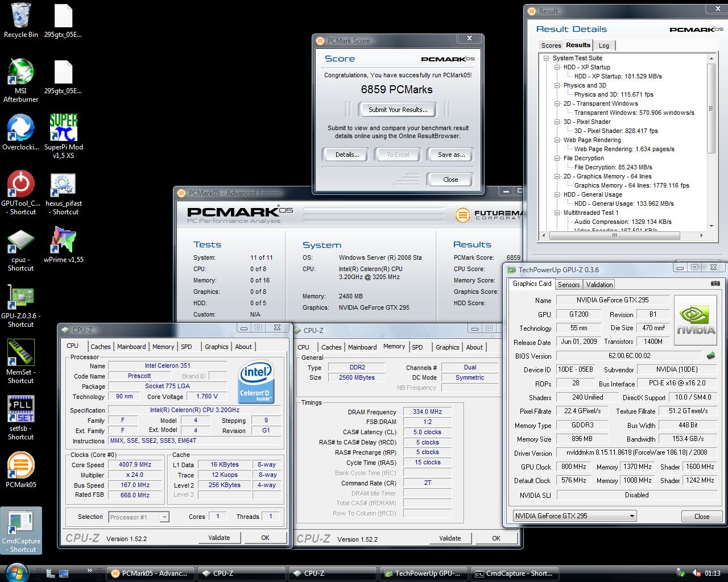Image resolution: width=728 pixels, height=582 pixels.
Task: Click Core Voltage 1.760 V value
Action: (207, 397)
